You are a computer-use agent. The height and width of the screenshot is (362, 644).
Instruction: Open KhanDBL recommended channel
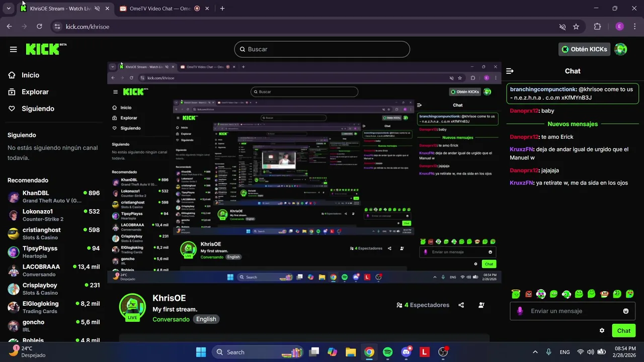pyautogui.click(x=54, y=197)
